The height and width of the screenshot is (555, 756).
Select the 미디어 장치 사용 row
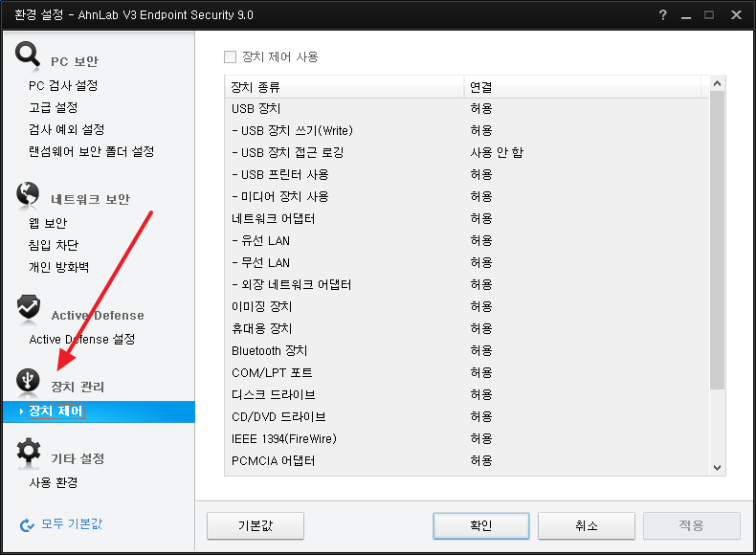click(467, 197)
